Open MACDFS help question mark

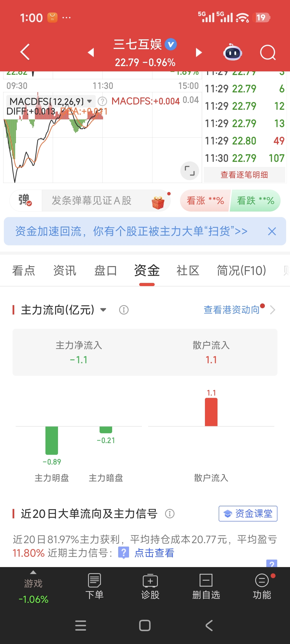pos(102,102)
